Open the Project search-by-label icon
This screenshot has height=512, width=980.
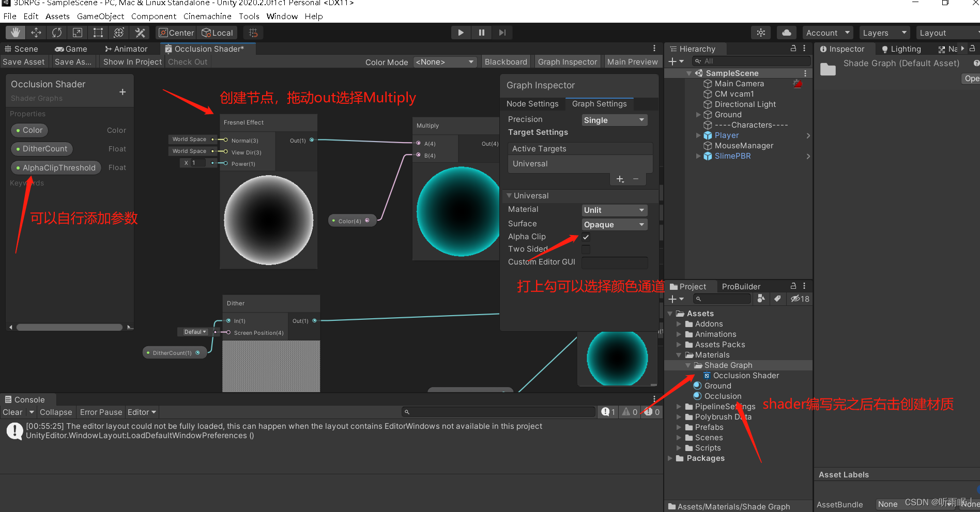click(x=777, y=299)
